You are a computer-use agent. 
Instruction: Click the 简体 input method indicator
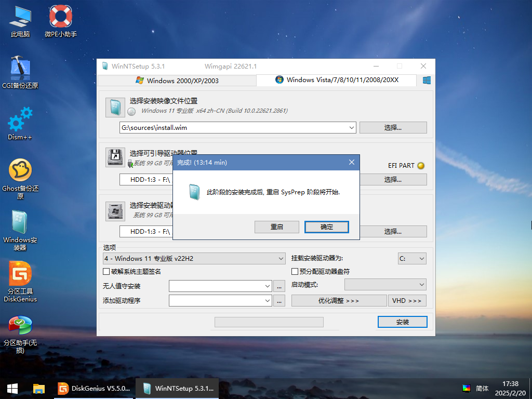[482, 389]
